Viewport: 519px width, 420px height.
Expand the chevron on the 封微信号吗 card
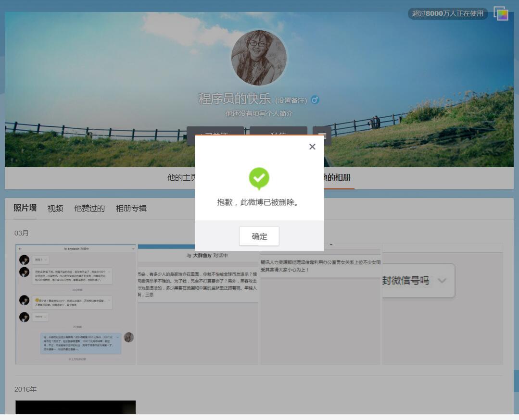(443, 282)
